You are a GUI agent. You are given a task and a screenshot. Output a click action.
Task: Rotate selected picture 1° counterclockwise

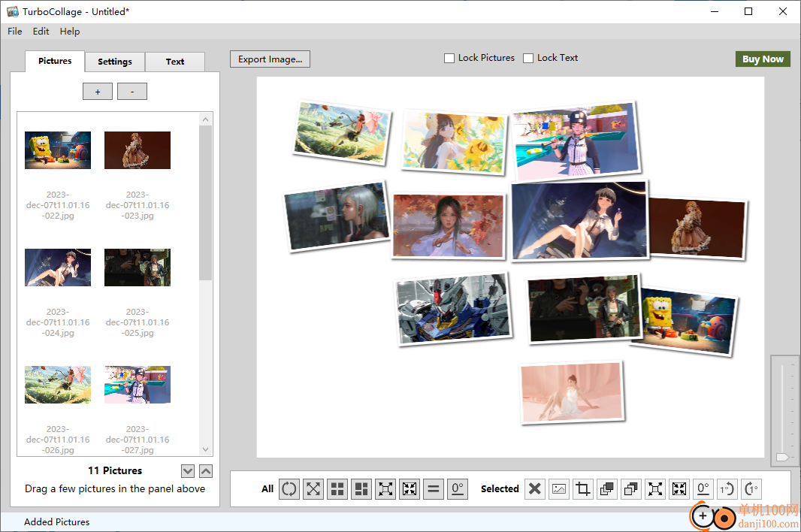pyautogui.click(x=727, y=489)
